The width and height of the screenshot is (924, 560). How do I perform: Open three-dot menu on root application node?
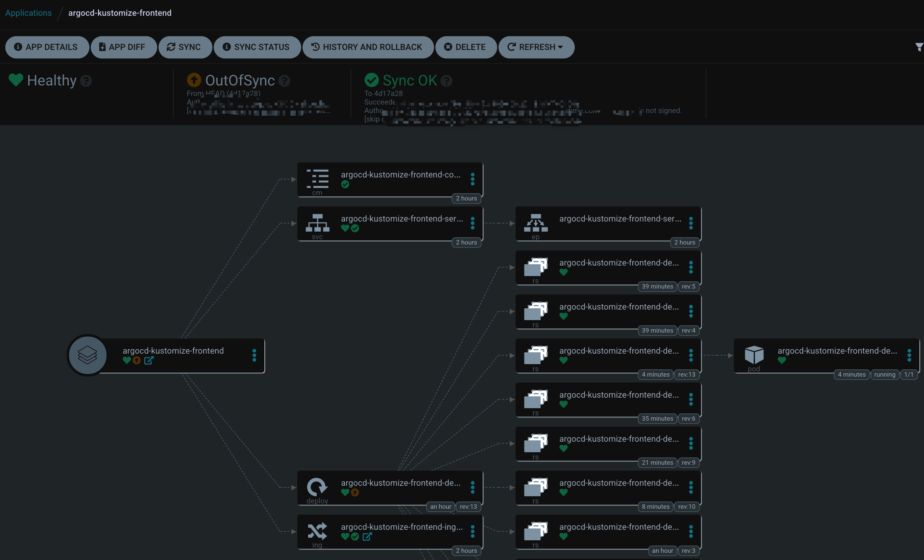[254, 355]
